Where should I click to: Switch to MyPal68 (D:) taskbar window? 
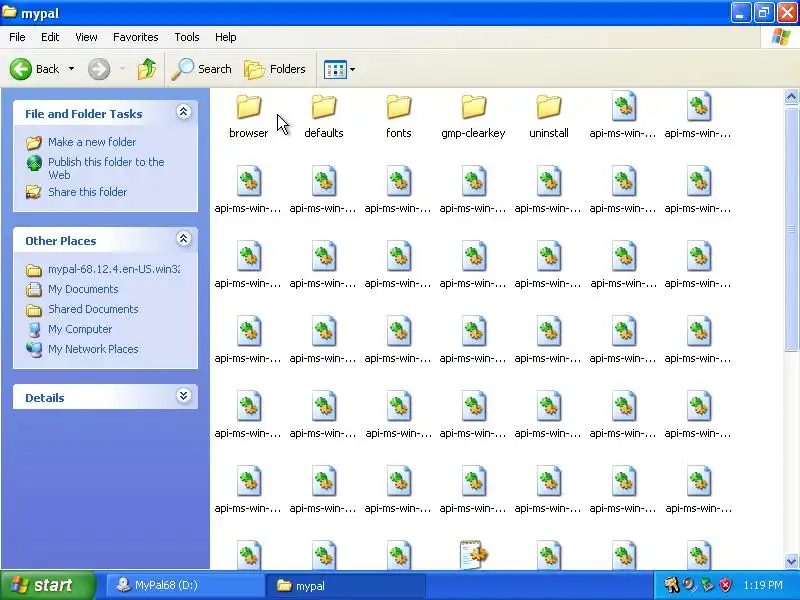pos(185,585)
